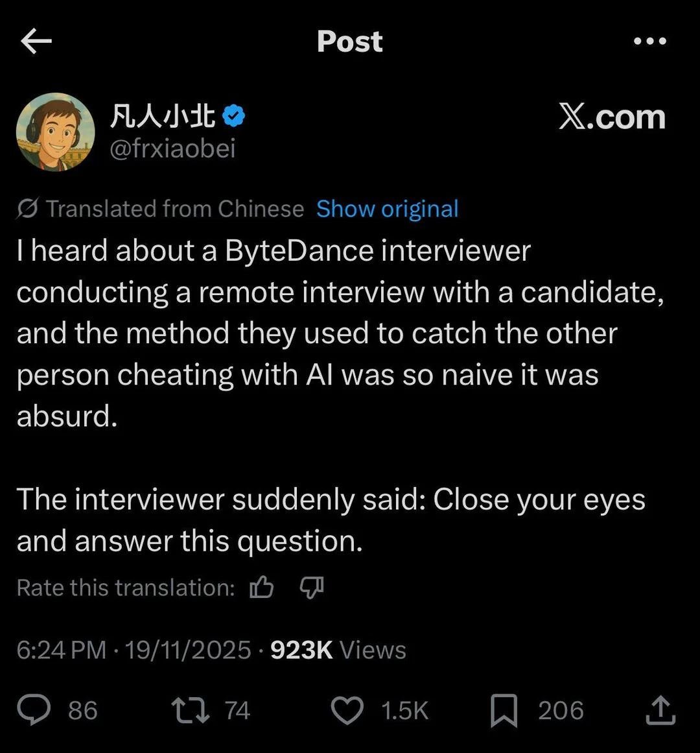This screenshot has height=753, width=700.
Task: Click Show original link
Action: click(x=387, y=209)
